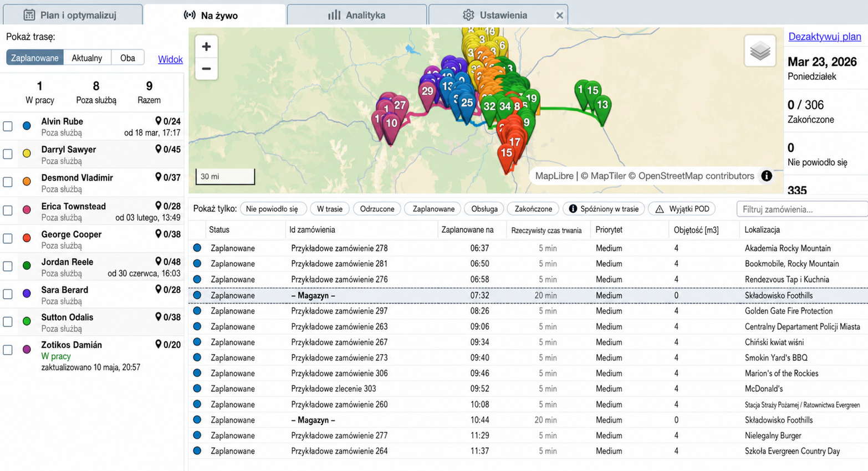Zoom in on the map
The width and height of the screenshot is (868, 471).
point(206,47)
